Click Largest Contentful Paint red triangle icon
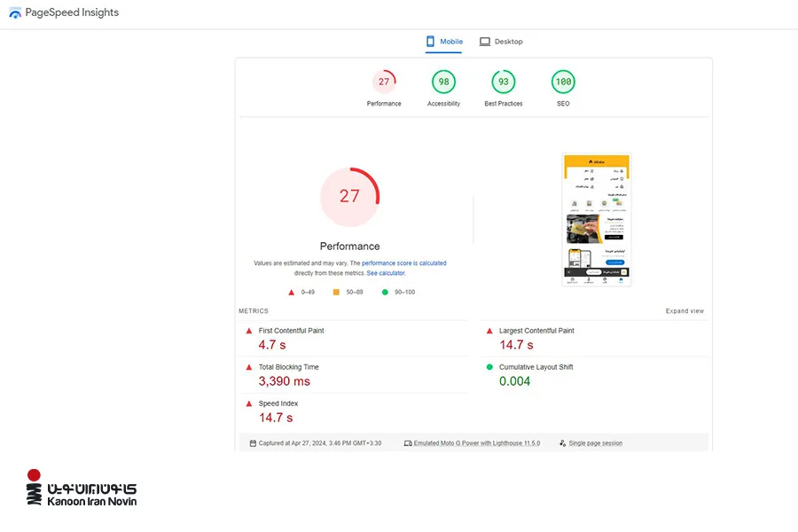 point(489,331)
